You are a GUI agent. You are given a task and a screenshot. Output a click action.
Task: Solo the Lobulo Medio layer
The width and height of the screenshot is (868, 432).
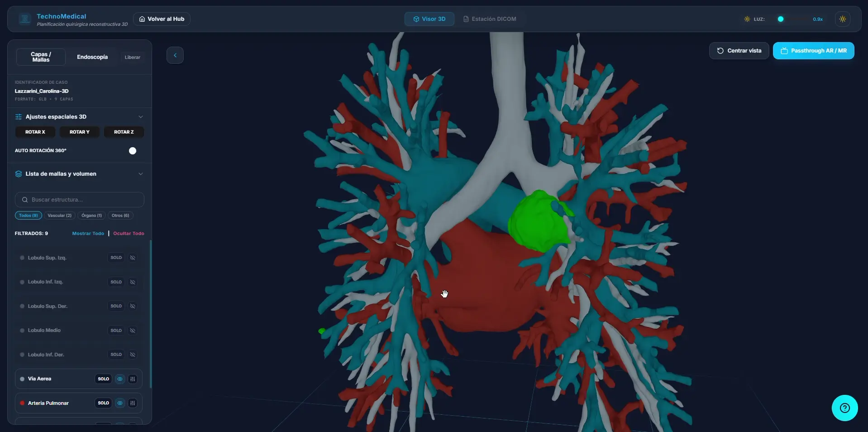(x=116, y=331)
